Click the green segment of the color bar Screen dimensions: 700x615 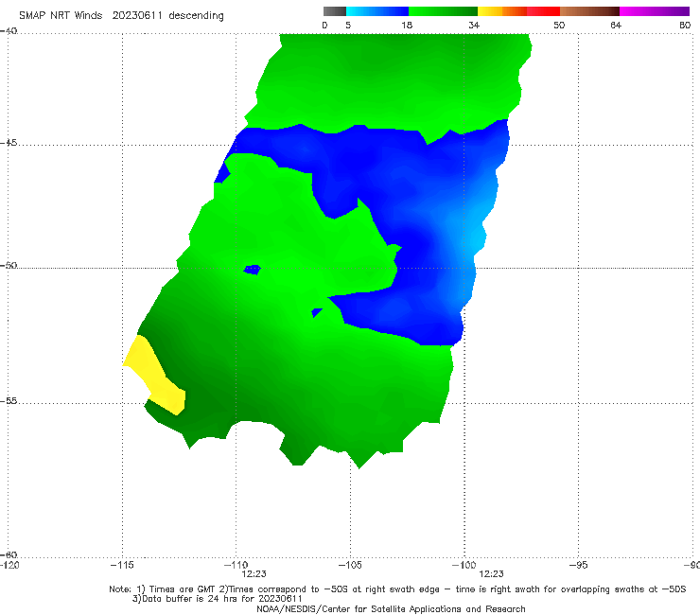pyautogui.click(x=443, y=11)
